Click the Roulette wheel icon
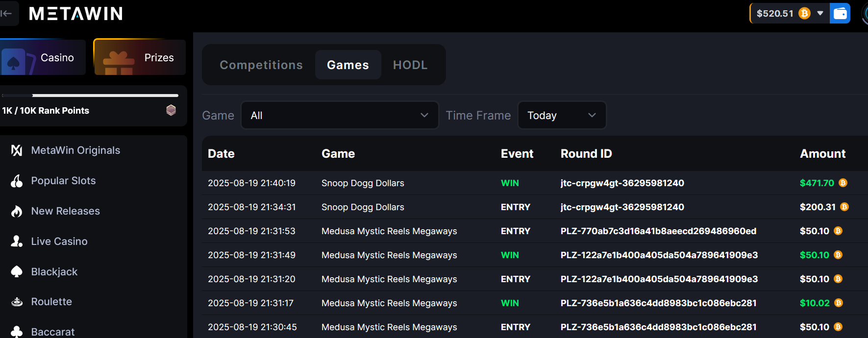 click(17, 302)
